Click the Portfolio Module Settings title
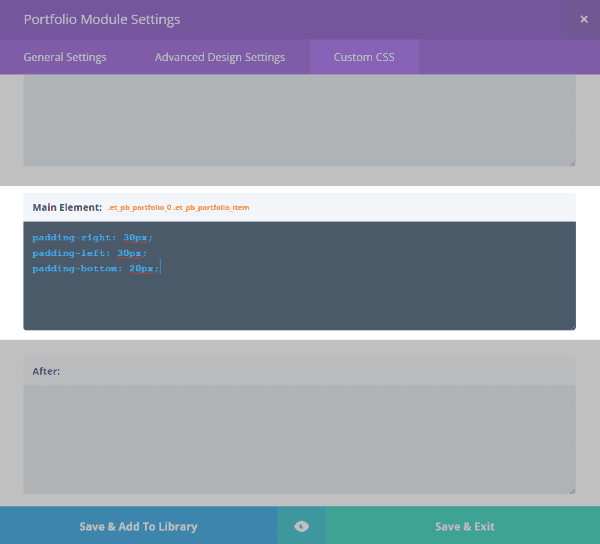This screenshot has width=600, height=544. pos(102,19)
